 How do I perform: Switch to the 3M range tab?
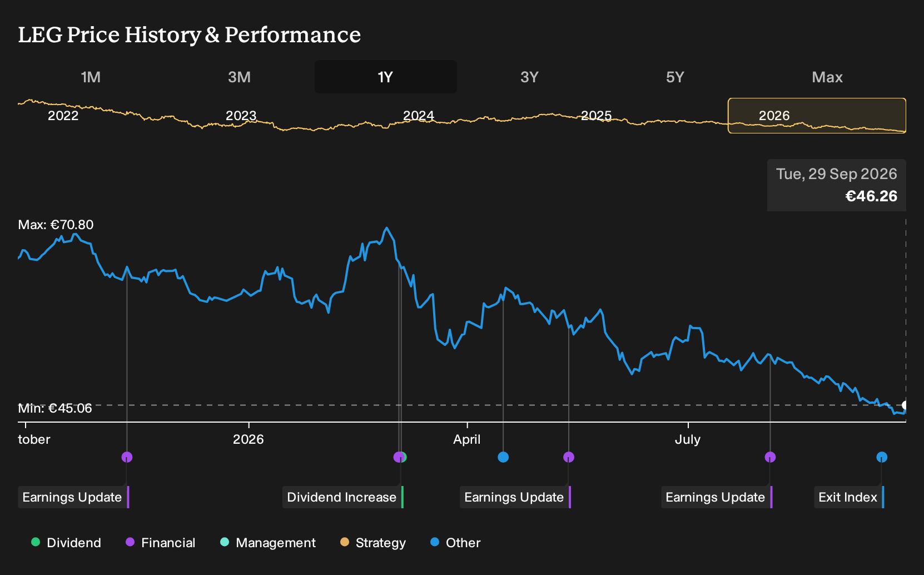(x=239, y=77)
